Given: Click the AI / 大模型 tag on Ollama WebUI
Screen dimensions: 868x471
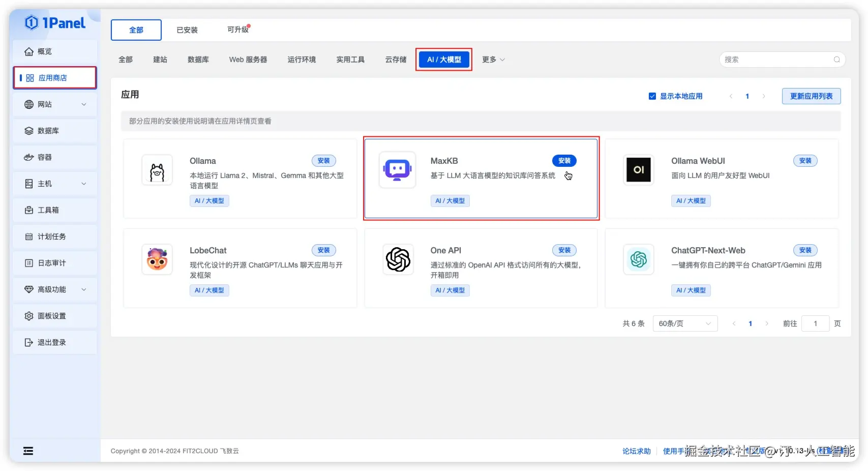Looking at the screenshot, I should (x=691, y=201).
